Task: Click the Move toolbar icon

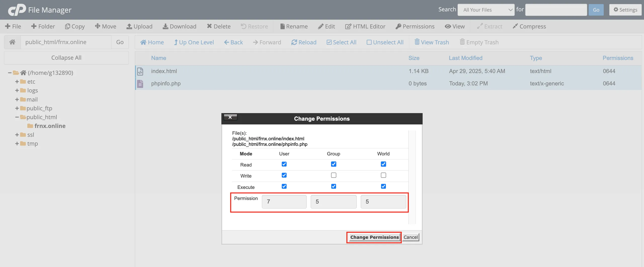Action: click(97, 26)
